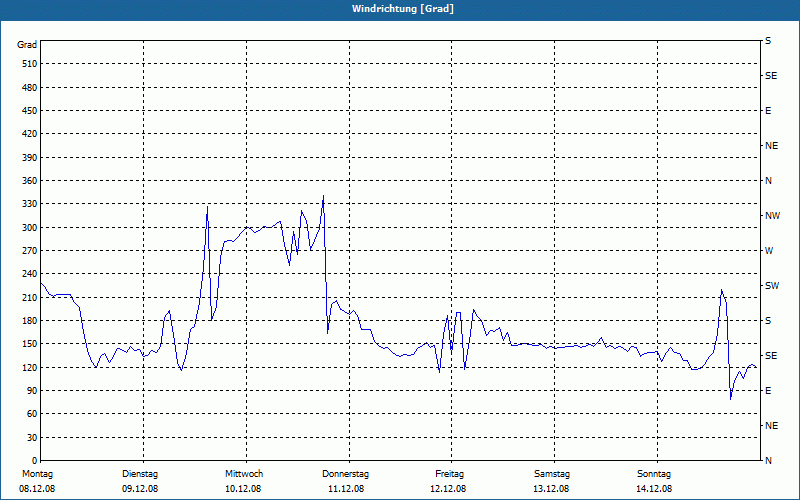Select the 'Samstag' day label

pos(552,474)
